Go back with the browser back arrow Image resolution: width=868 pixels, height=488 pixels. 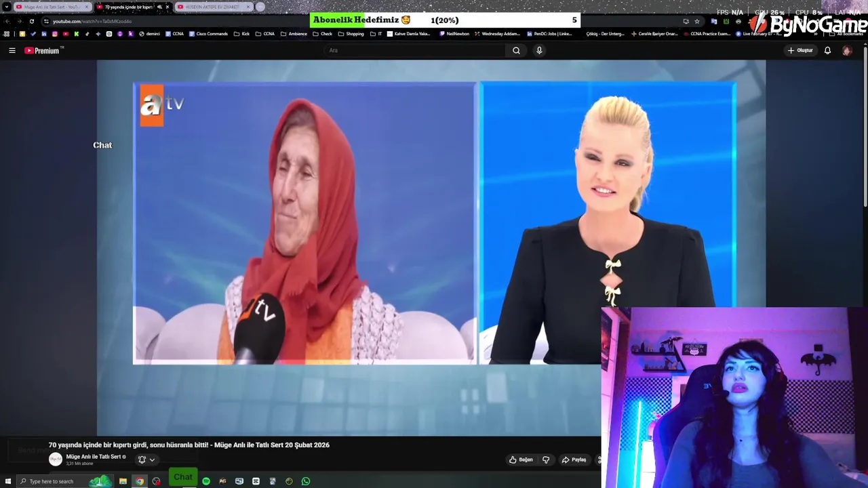coord(7,21)
